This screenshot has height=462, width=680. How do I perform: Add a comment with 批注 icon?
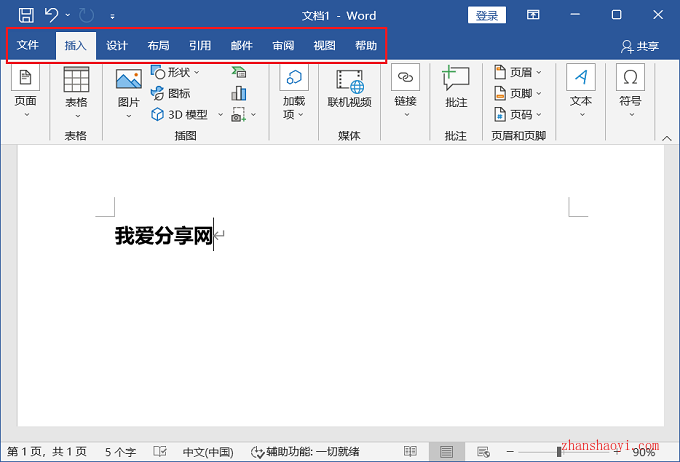(456, 78)
